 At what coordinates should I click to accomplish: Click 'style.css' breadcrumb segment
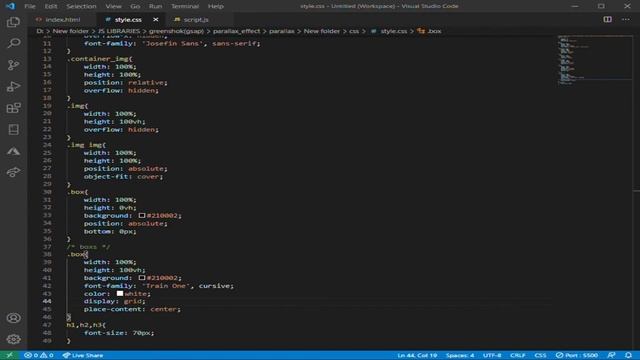coord(390,31)
